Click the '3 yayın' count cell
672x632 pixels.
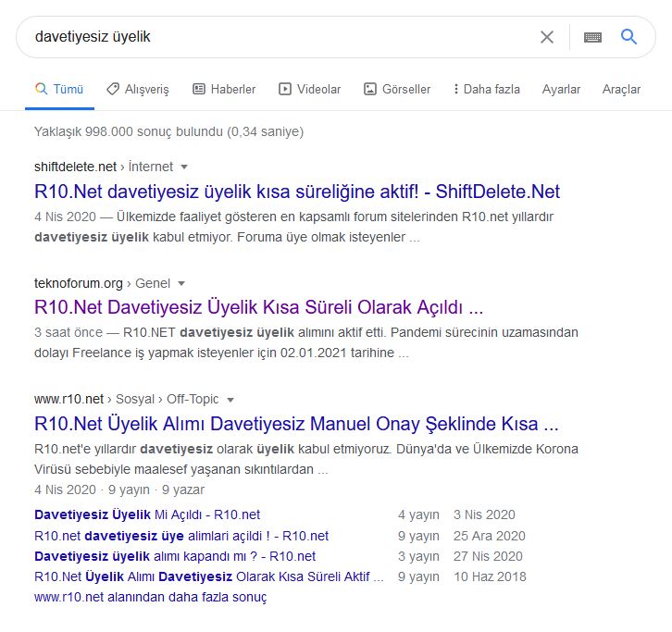point(418,556)
